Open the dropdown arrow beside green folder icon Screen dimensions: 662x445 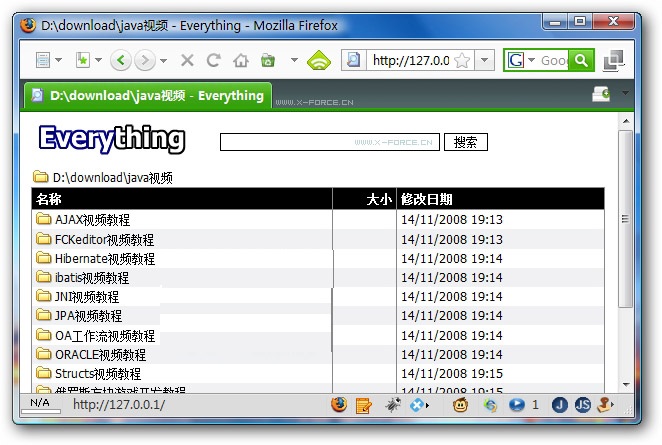(294, 60)
